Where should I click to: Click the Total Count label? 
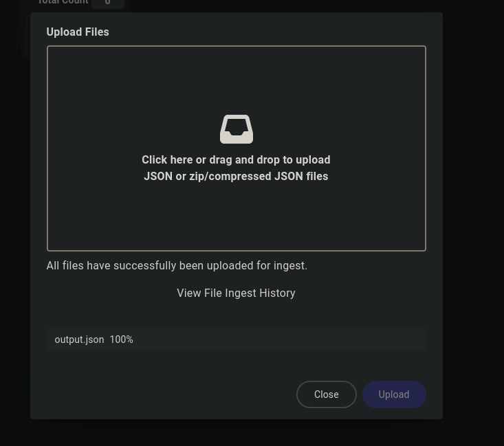pyautogui.click(x=63, y=3)
